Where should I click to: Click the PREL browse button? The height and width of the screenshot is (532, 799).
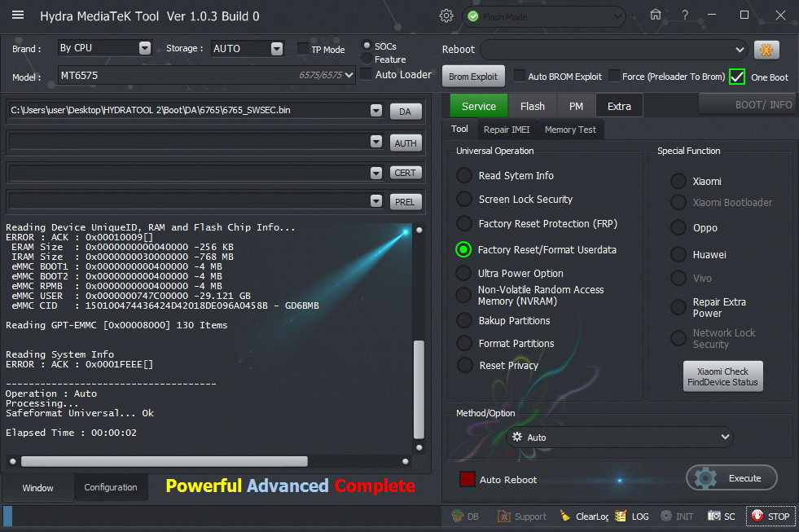tap(405, 202)
